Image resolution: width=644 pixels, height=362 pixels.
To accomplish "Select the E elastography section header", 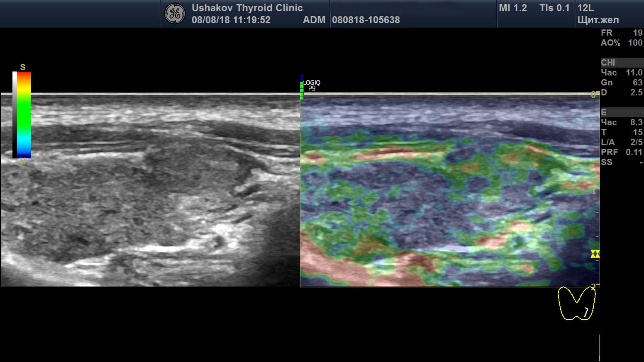I will [622, 112].
